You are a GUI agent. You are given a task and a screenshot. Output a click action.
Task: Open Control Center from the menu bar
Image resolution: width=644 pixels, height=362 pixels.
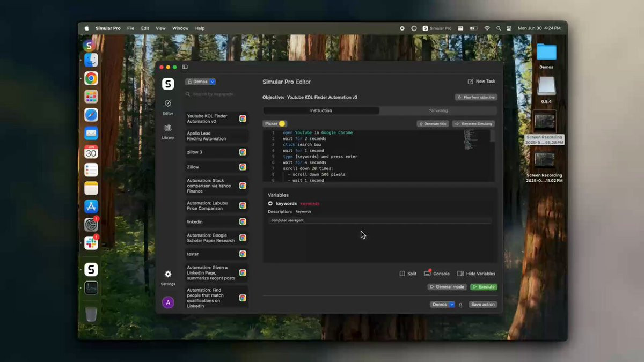(x=509, y=28)
